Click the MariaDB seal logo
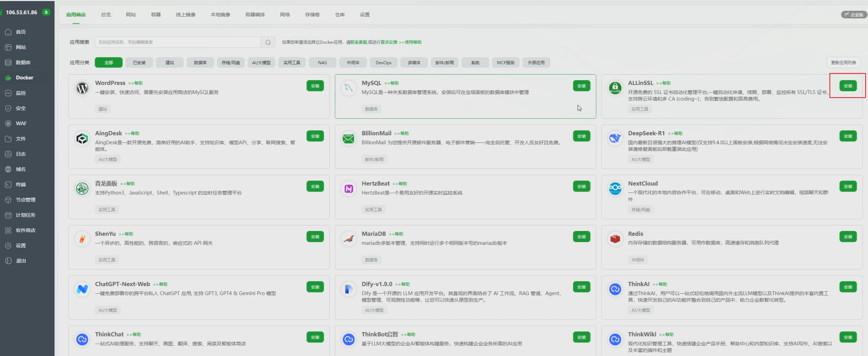Screen dimensions: 868x356 (348, 239)
